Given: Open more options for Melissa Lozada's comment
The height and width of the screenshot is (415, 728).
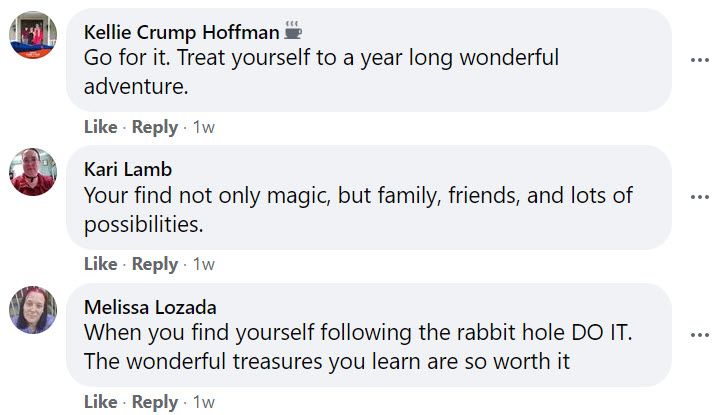Looking at the screenshot, I should coord(700,334).
